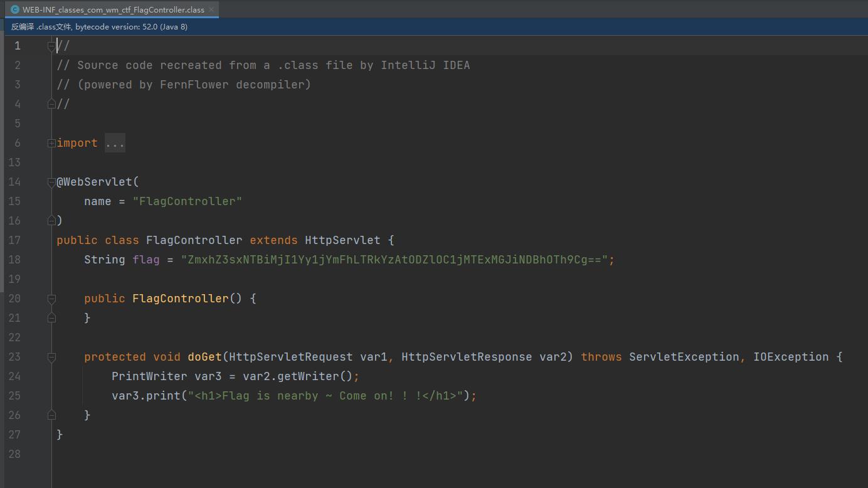Click the HttpServletRequest parameter type
Screen dimensions: 868x488
tap(291, 357)
